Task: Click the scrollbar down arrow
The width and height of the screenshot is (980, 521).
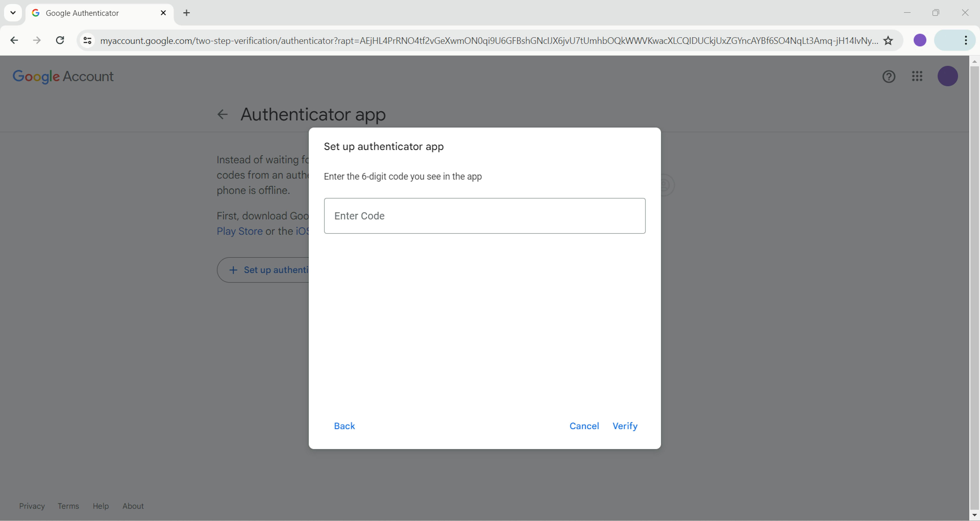Action: [974, 515]
